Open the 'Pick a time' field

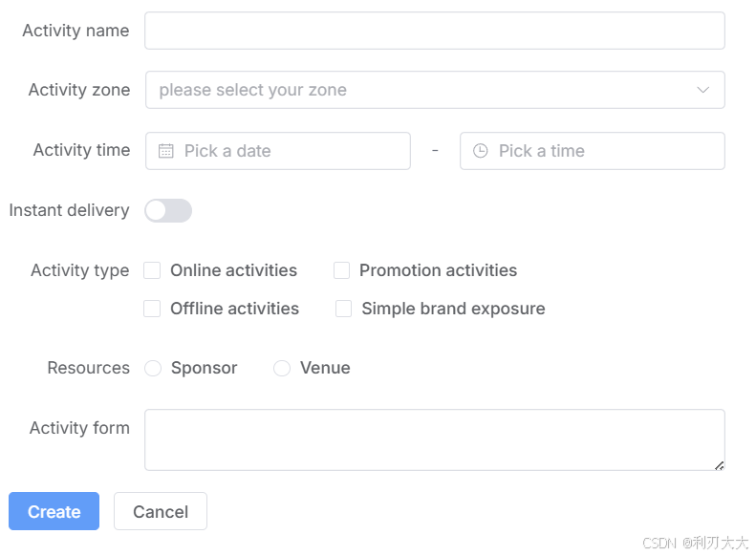[602, 151]
